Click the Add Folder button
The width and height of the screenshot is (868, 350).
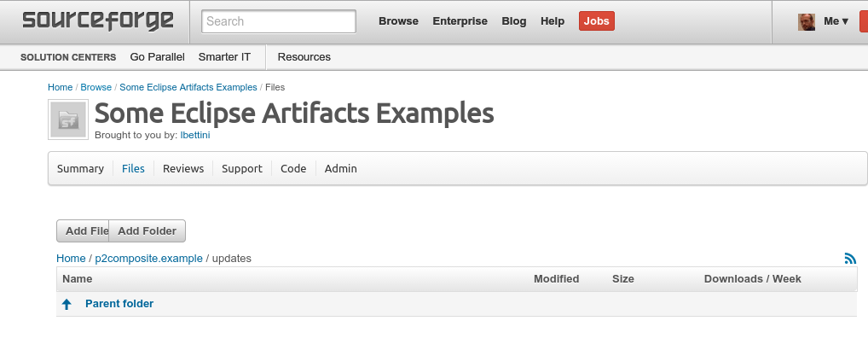coord(147,231)
